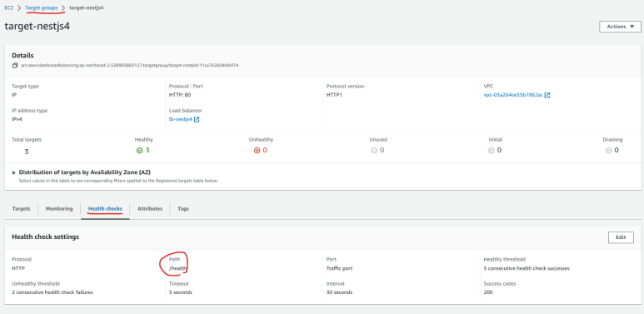Click the 5 seconds timeout value
Viewport: 644px width, 314px height.
181,292
